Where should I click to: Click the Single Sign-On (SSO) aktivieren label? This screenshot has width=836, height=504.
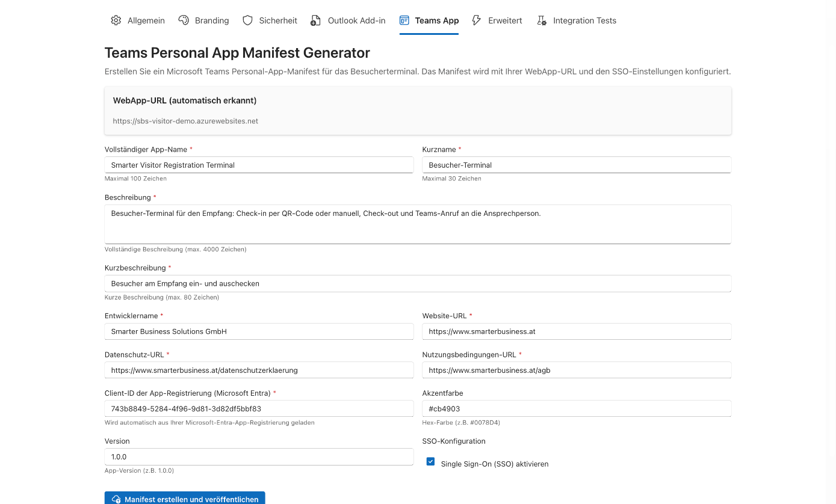click(495, 464)
